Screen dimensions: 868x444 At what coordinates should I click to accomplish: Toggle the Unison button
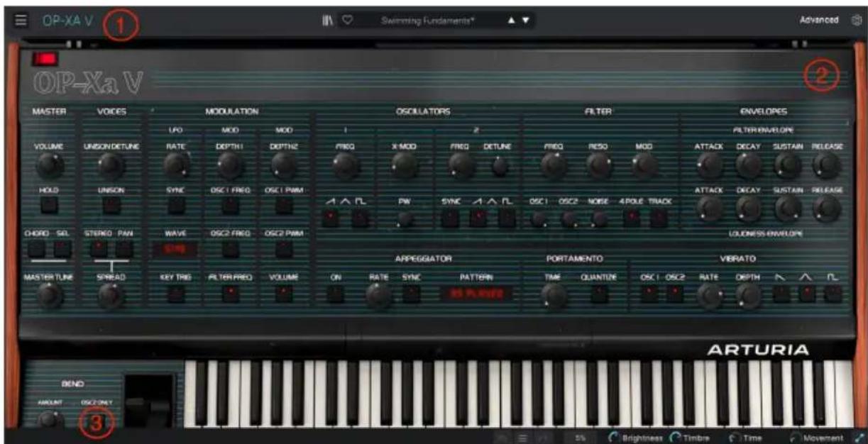pyautogui.click(x=111, y=206)
